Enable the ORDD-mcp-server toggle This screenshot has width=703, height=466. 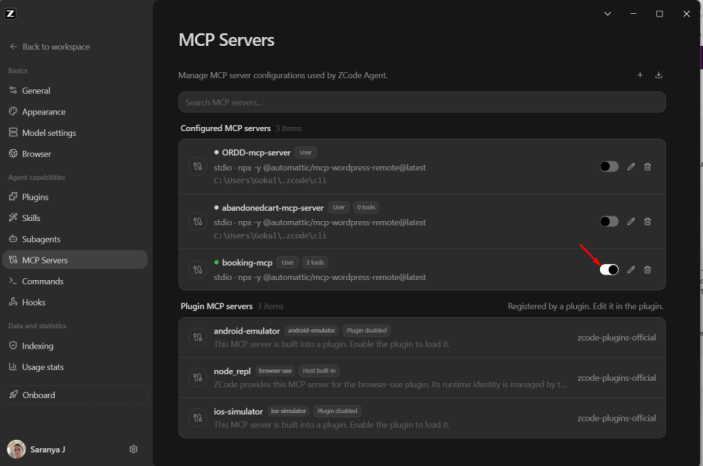pyautogui.click(x=609, y=166)
